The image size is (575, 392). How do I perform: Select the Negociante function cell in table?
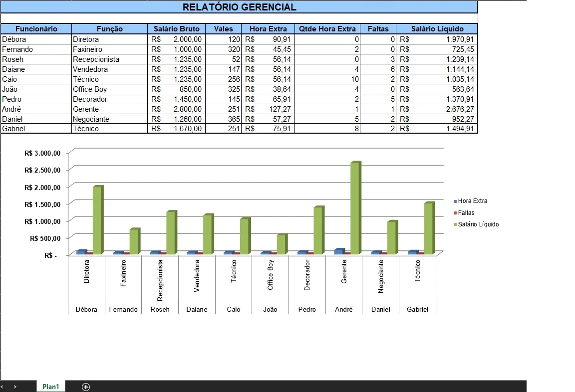coord(110,119)
